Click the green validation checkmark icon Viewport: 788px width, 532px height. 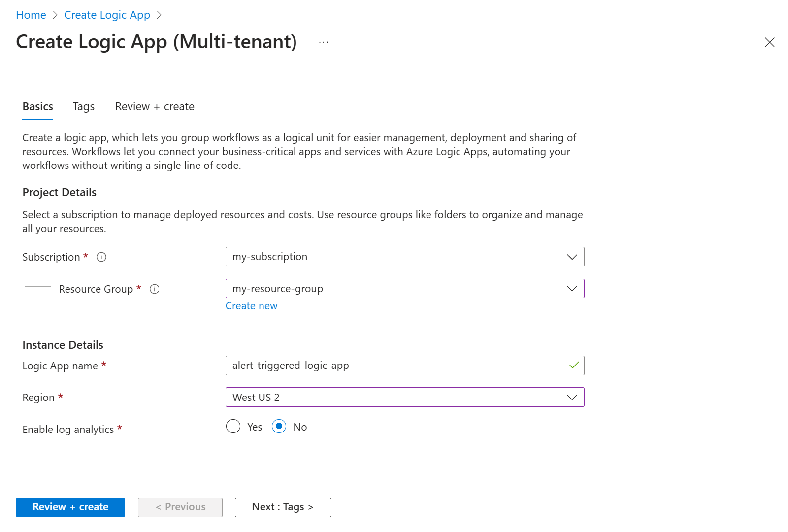pyautogui.click(x=574, y=366)
